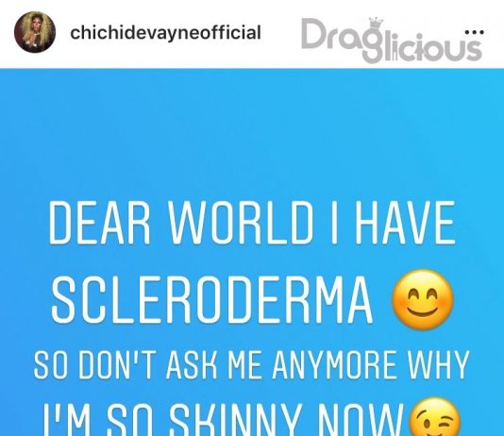Image resolution: width=504 pixels, height=436 pixels.
Task: Click the smiling blush emoji beside SCLERODERMA
Action: [423, 300]
